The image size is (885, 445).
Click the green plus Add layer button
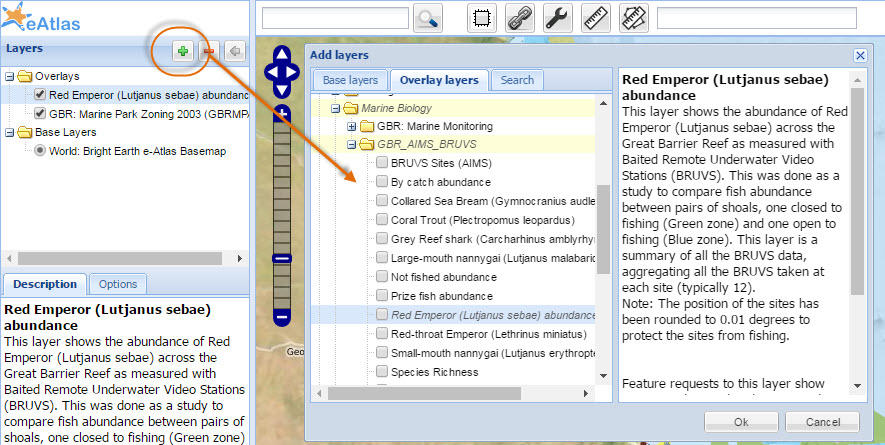pos(182,51)
